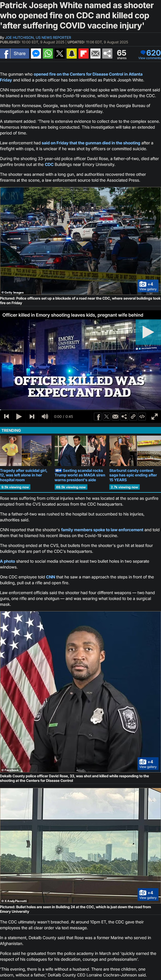View the 620 comments
161x980 pixels.
(150, 54)
